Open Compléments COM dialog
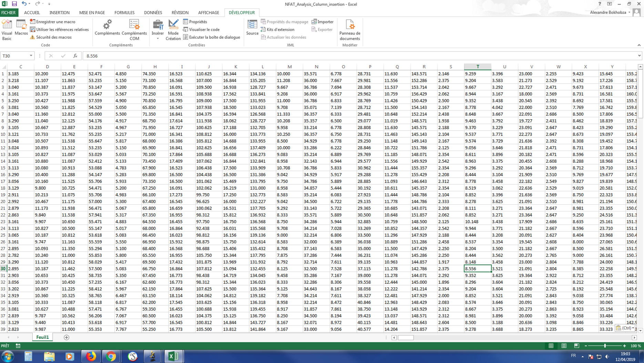The height and width of the screenshot is (363, 644). [x=134, y=30]
